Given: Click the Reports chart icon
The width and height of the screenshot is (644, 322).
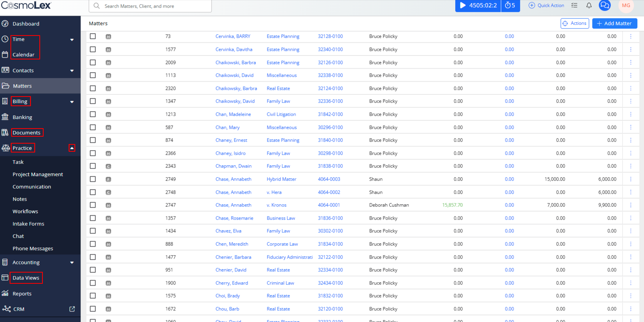Looking at the screenshot, I should 5,293.
